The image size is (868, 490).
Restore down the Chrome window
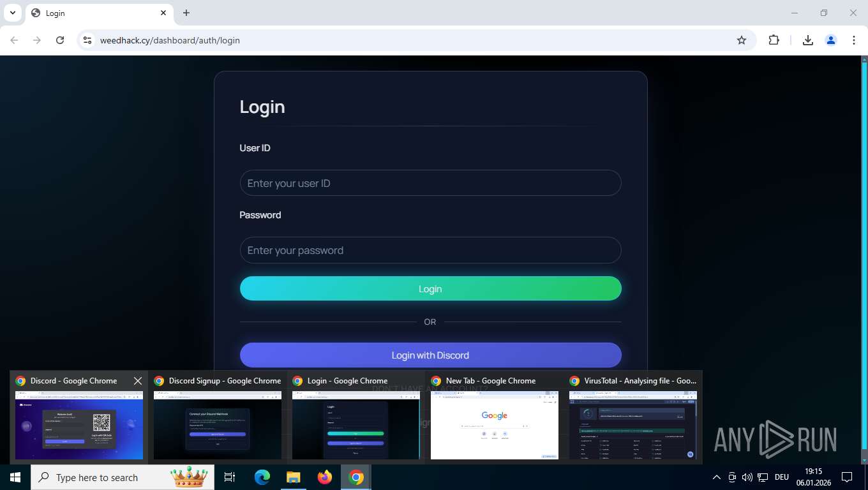pos(824,13)
